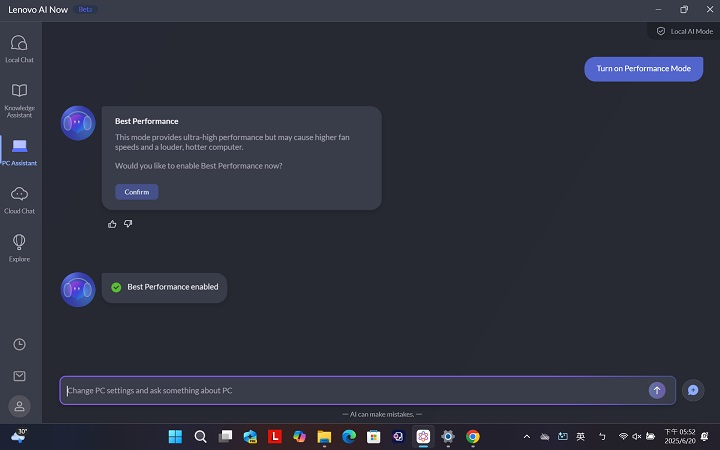Click the Turn on Performance Mode message
Image resolution: width=720 pixels, height=450 pixels.
643,69
